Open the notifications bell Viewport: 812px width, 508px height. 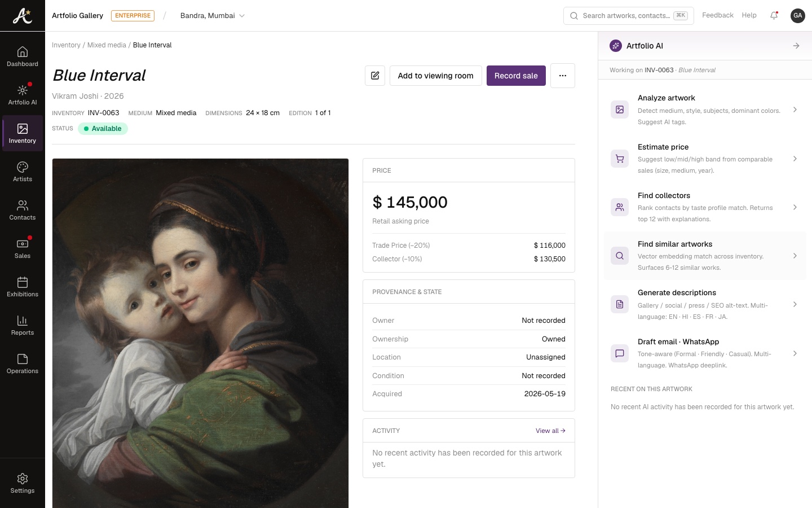774,16
